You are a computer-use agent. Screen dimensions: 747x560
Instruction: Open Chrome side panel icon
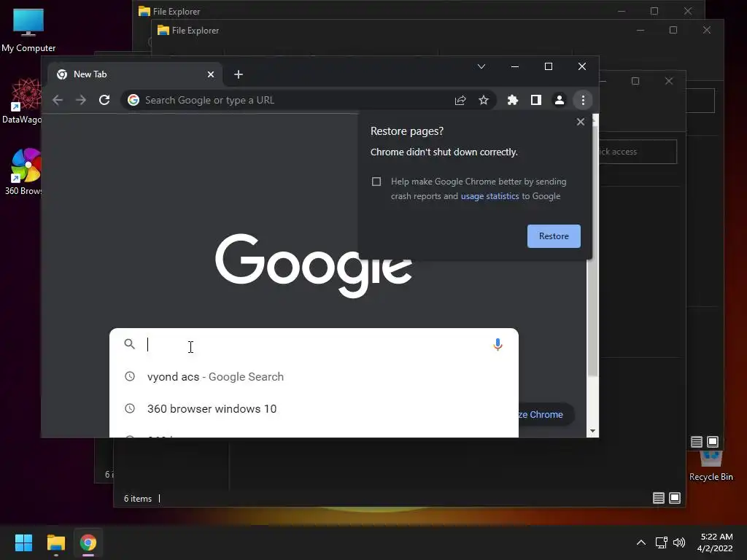[536, 100]
